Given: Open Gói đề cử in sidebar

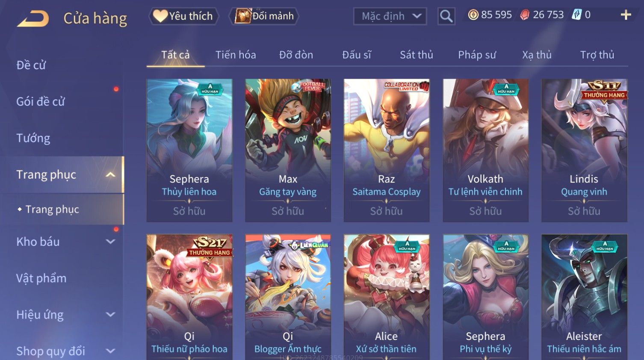Looking at the screenshot, I should click(41, 102).
